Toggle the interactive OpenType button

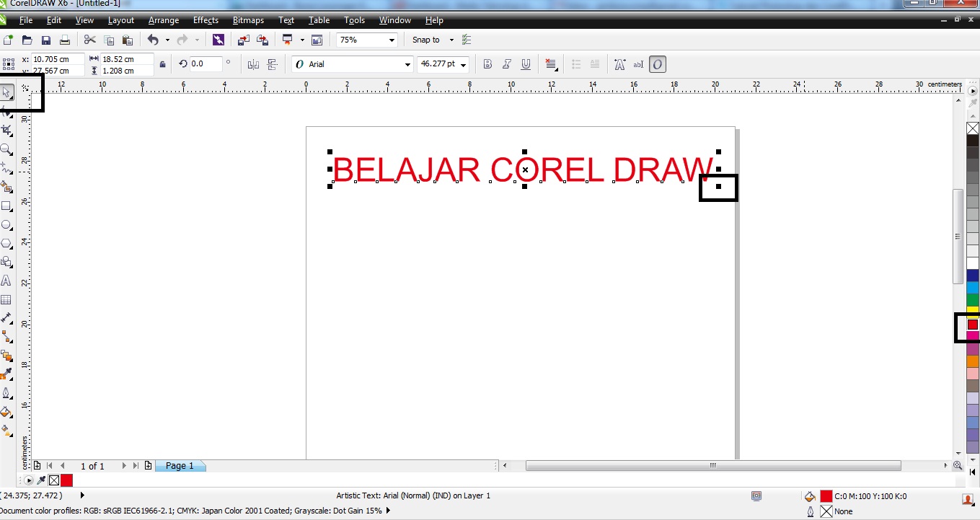[657, 64]
